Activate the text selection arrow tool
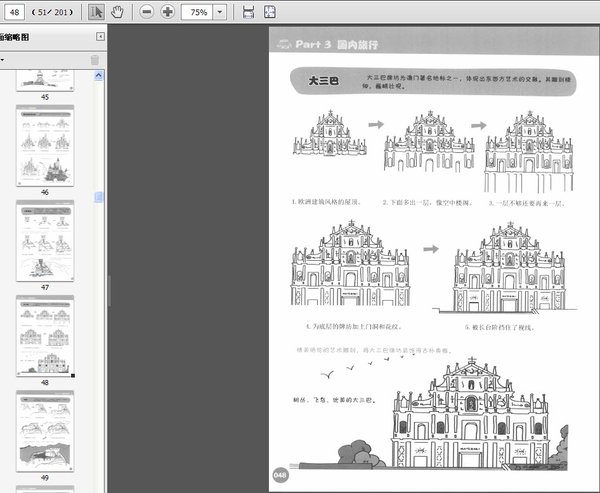The image size is (600, 493). tap(97, 12)
